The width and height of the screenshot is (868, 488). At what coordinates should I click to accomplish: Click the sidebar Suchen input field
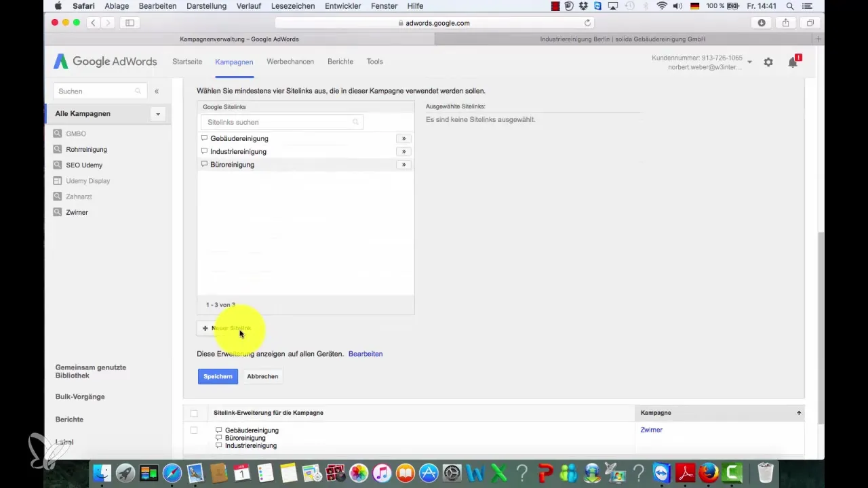pyautogui.click(x=100, y=91)
